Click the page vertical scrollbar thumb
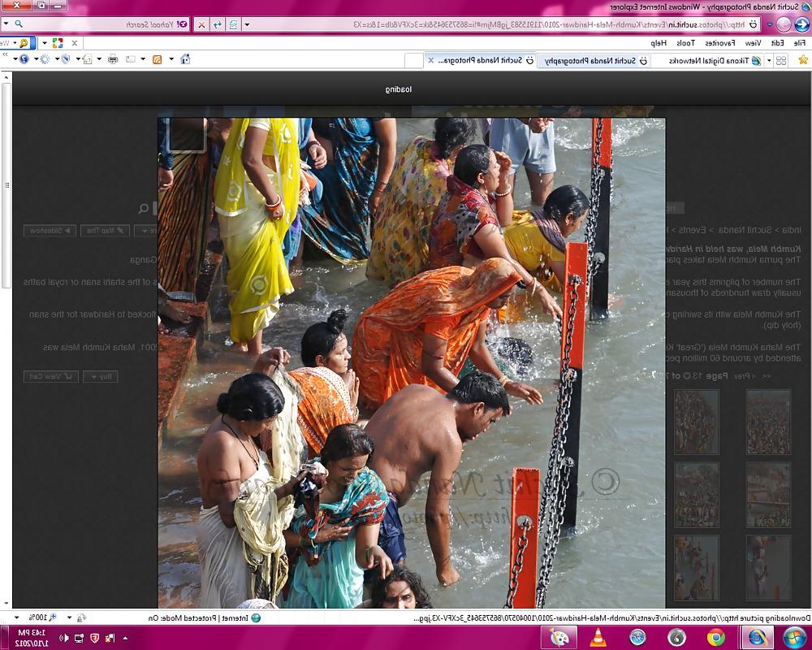The image size is (812, 650). pyautogui.click(x=6, y=185)
